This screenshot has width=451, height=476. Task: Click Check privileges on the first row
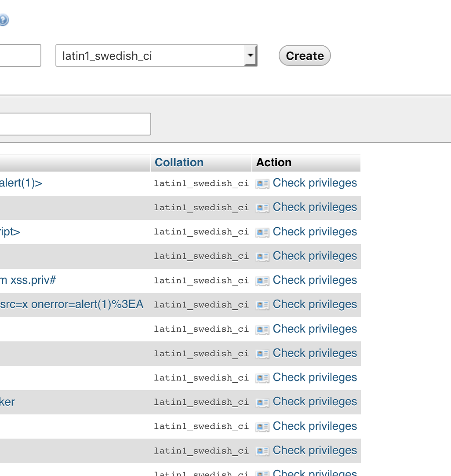pos(314,183)
